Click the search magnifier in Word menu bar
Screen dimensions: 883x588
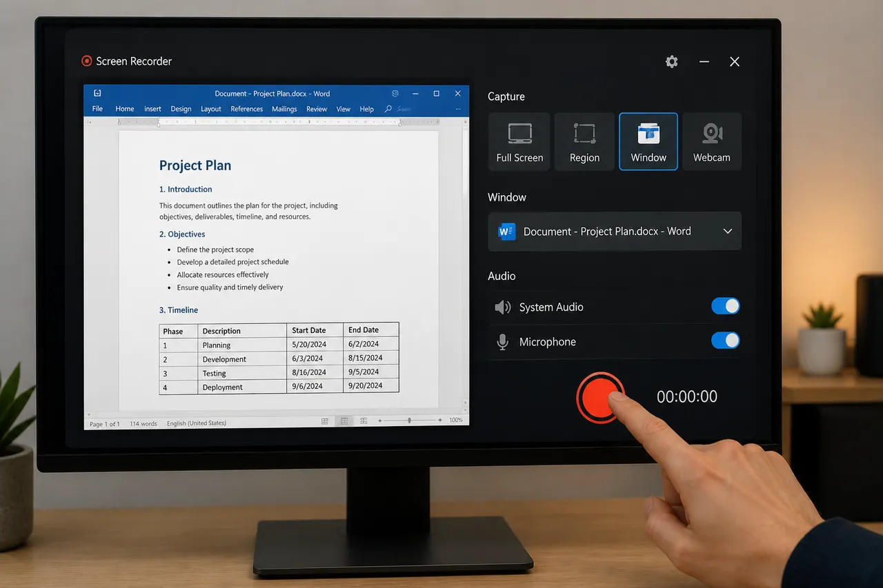[x=388, y=109]
